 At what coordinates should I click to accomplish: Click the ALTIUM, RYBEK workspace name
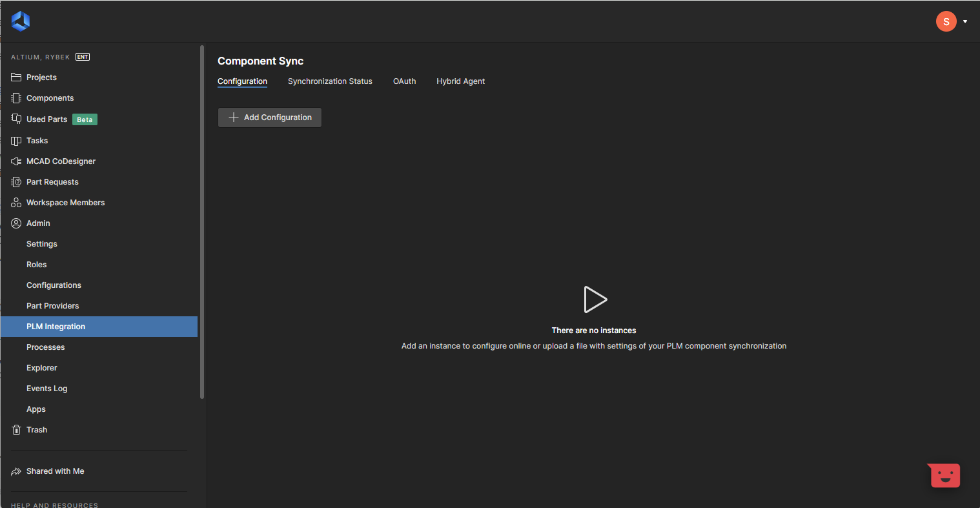40,57
